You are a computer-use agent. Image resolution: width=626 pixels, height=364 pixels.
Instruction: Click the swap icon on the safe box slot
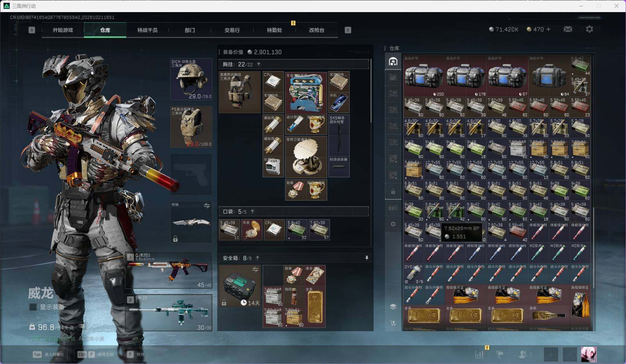(255, 269)
